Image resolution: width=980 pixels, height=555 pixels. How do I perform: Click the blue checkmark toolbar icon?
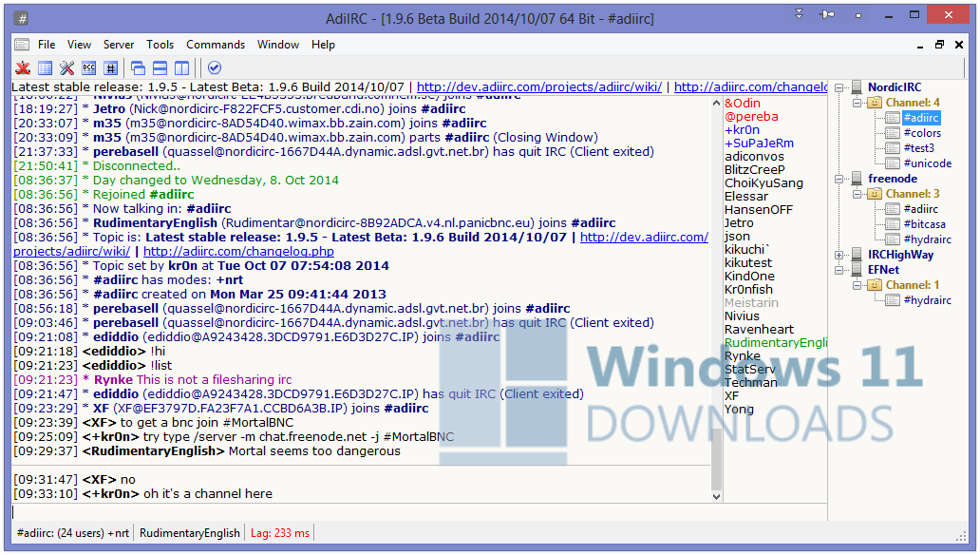216,67
